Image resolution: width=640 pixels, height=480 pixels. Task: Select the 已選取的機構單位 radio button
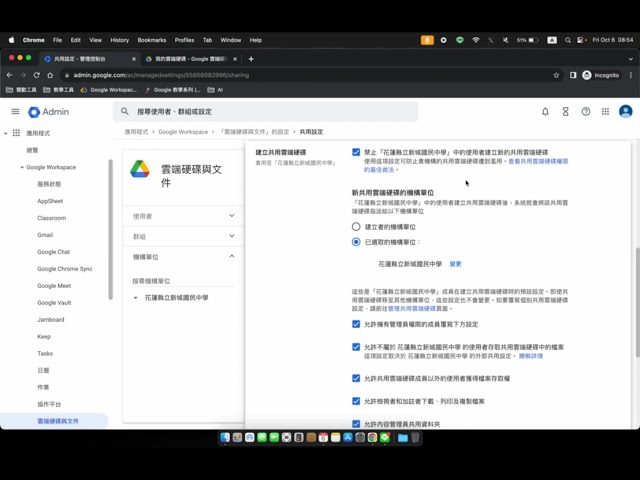click(x=356, y=242)
